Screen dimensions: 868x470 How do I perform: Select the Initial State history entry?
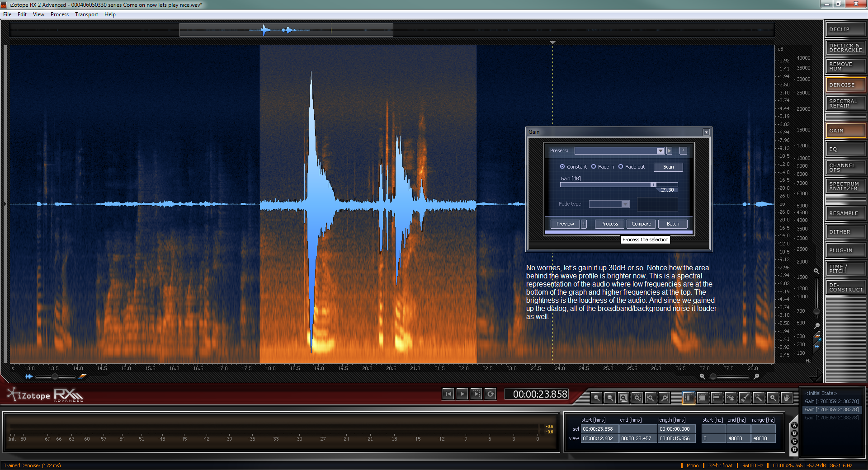click(821, 393)
